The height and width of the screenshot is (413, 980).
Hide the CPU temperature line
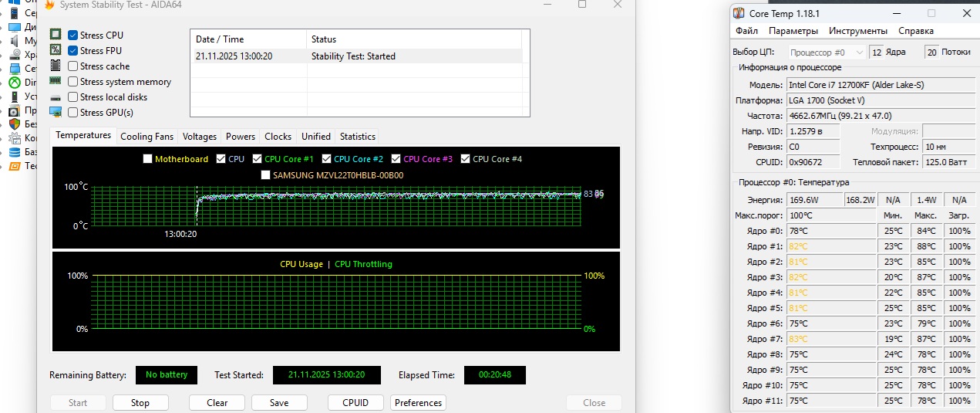(221, 159)
